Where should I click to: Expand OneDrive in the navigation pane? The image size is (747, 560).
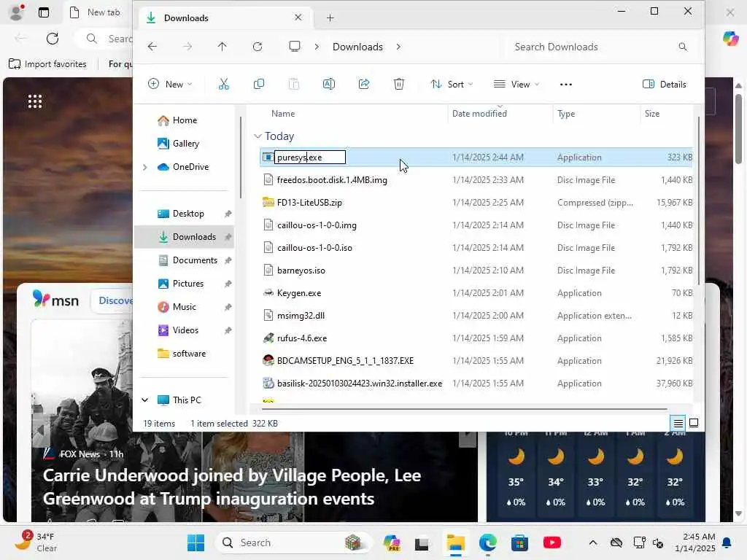point(145,167)
